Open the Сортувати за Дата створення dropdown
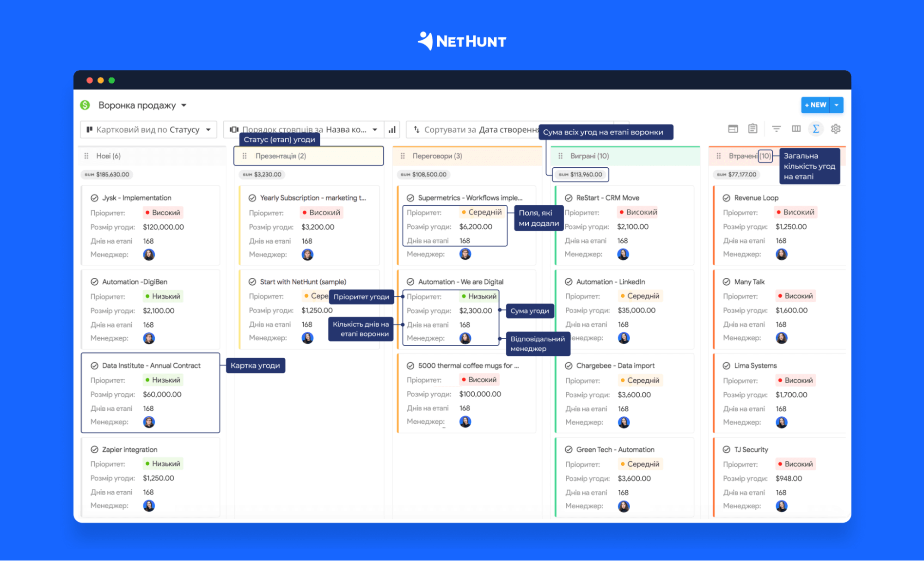The height and width of the screenshot is (561, 924). [x=482, y=131]
